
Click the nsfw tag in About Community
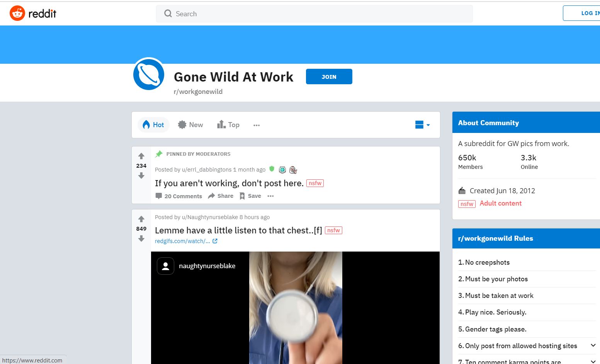point(467,204)
